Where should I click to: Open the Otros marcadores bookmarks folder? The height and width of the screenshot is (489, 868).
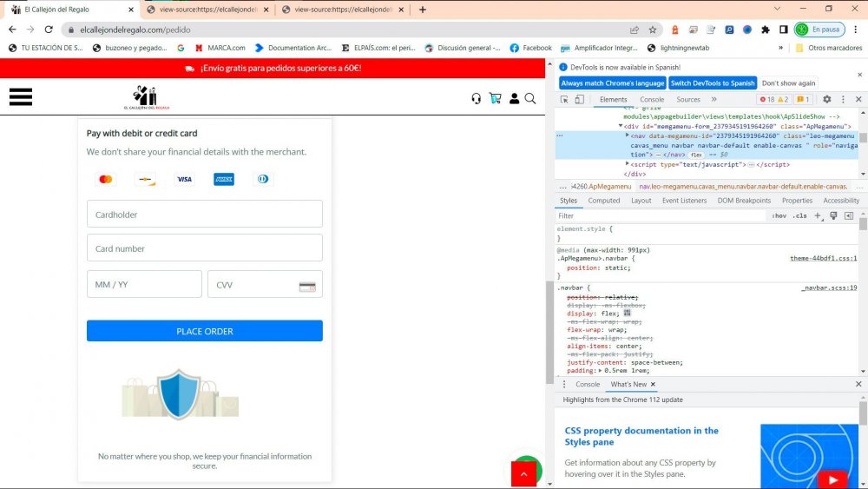pyautogui.click(x=829, y=48)
